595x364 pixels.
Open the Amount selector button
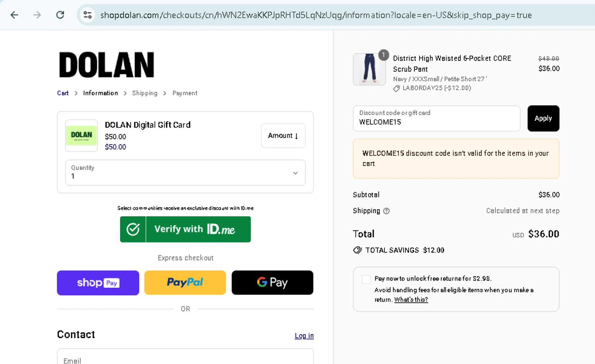coord(283,136)
